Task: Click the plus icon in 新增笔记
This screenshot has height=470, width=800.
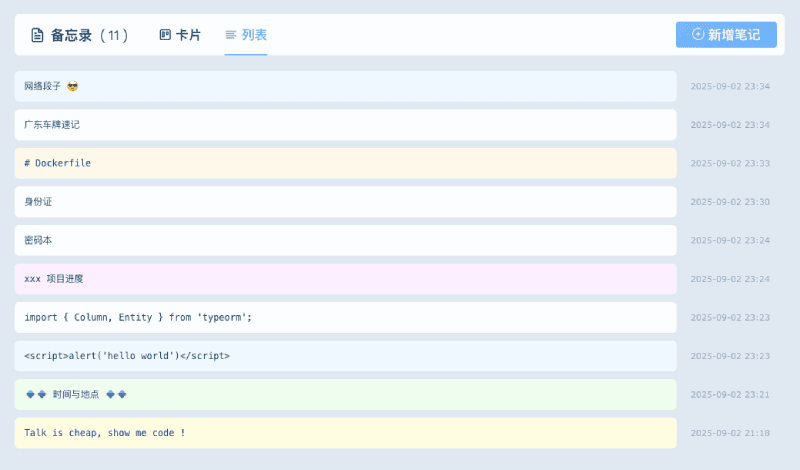Action: (697, 35)
